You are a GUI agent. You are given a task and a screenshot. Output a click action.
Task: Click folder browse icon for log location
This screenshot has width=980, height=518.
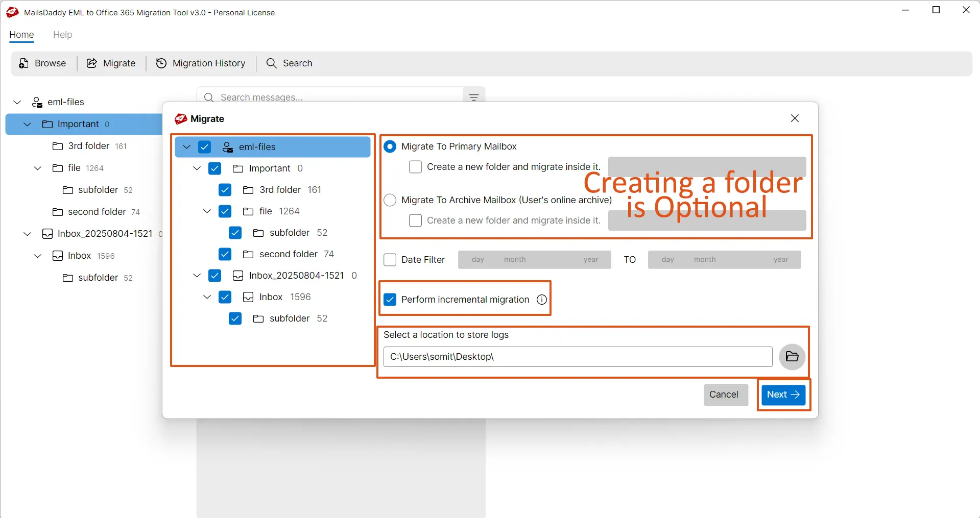[792, 357]
